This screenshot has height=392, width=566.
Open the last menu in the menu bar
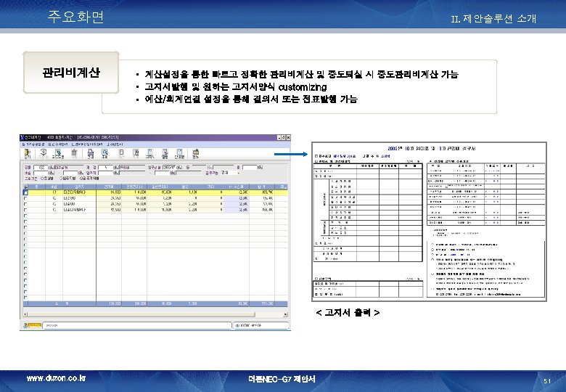[115, 144]
